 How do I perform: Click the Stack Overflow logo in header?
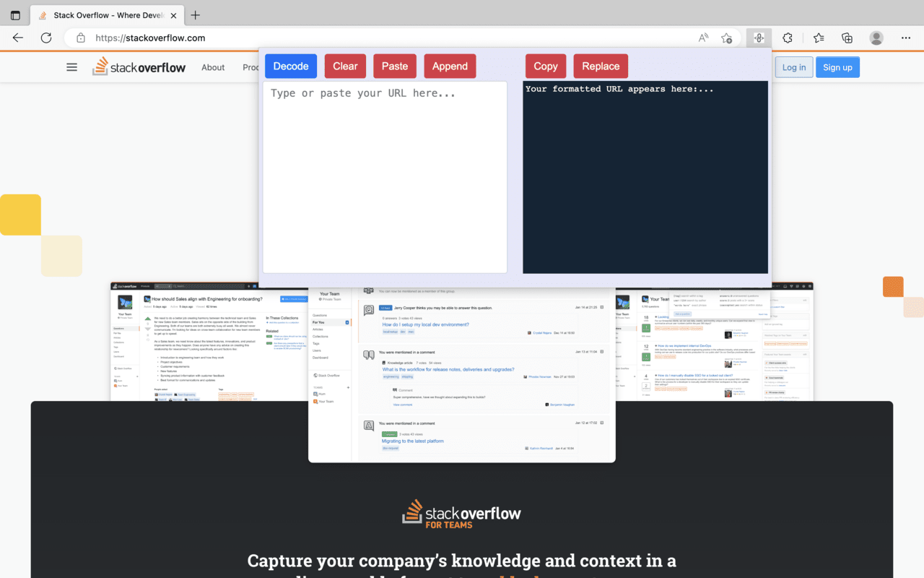click(x=139, y=66)
